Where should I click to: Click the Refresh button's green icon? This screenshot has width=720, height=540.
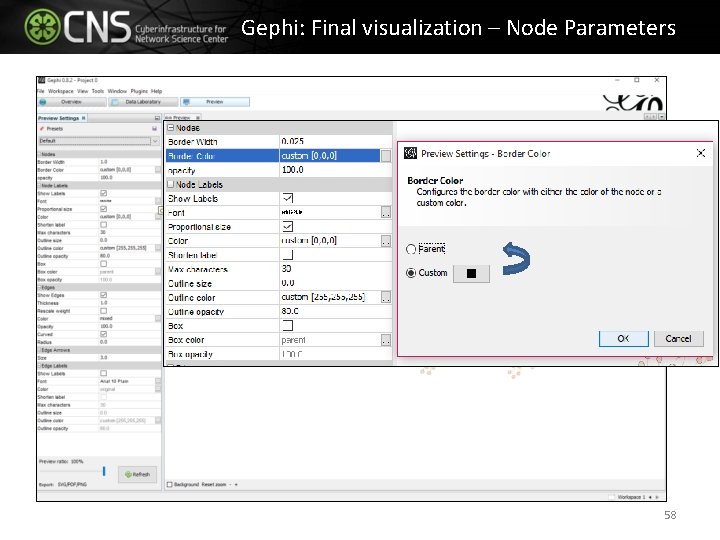(128, 474)
